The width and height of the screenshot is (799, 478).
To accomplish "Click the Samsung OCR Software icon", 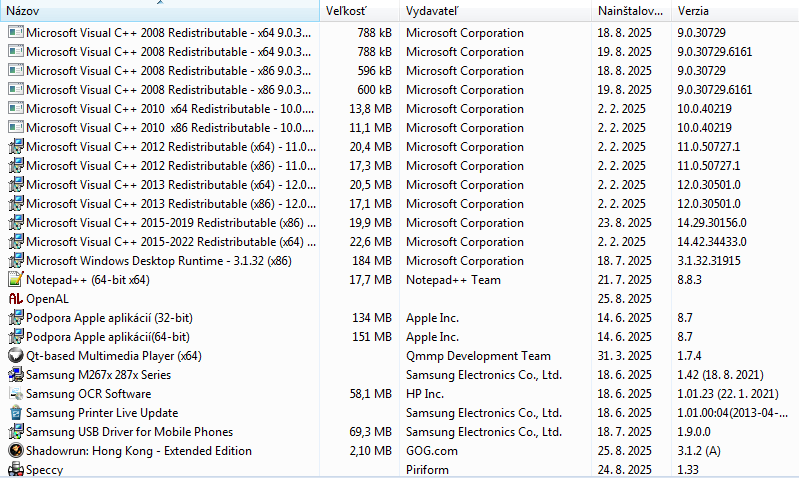I will (16, 394).
